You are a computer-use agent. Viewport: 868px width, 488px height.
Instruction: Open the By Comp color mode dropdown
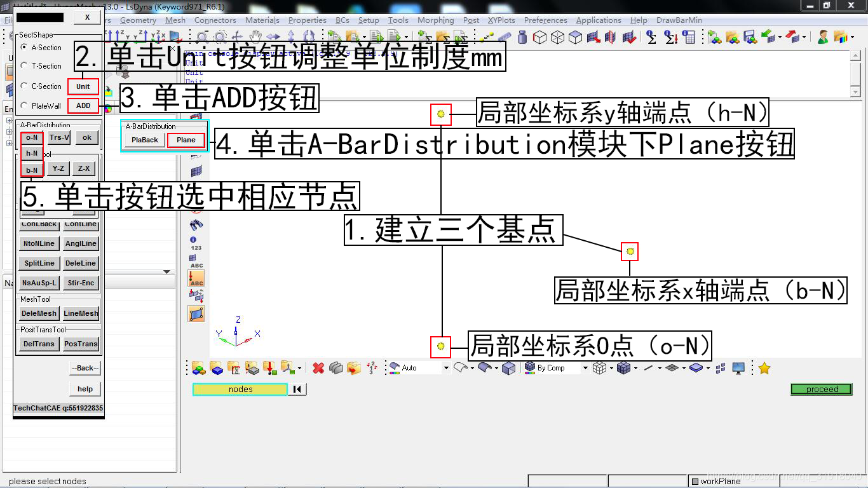[585, 368]
